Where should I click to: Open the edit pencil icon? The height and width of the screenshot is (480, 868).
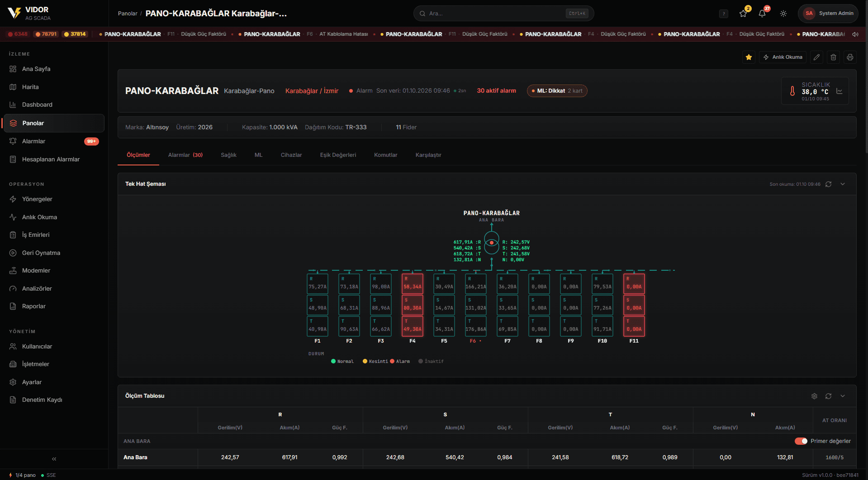pyautogui.click(x=816, y=57)
